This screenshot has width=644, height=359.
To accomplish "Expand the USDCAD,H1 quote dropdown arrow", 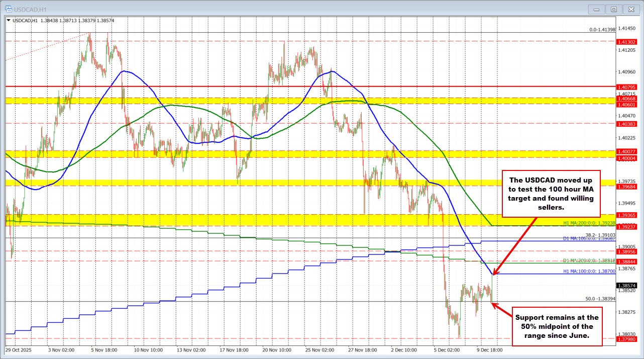I will 9,21.
